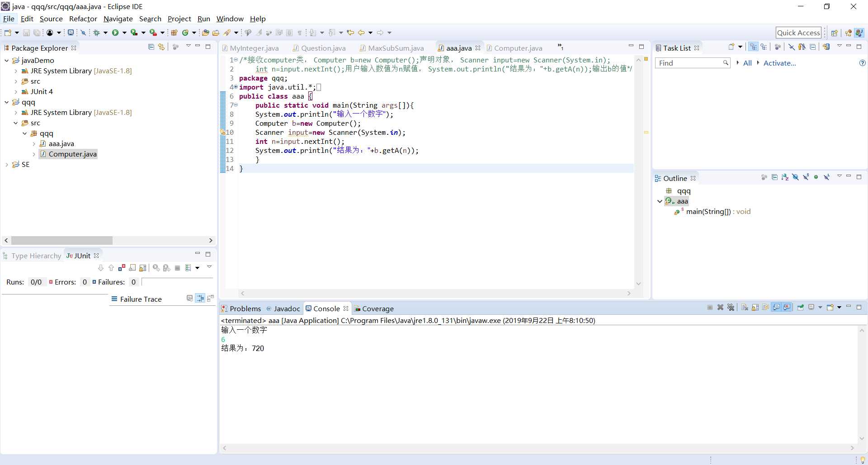The width and height of the screenshot is (868, 465).
Task: Expand aaa.java tree node
Action: (x=34, y=144)
